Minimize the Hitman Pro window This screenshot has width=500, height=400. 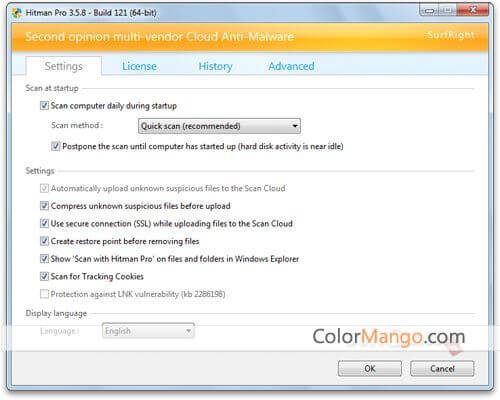(430, 11)
